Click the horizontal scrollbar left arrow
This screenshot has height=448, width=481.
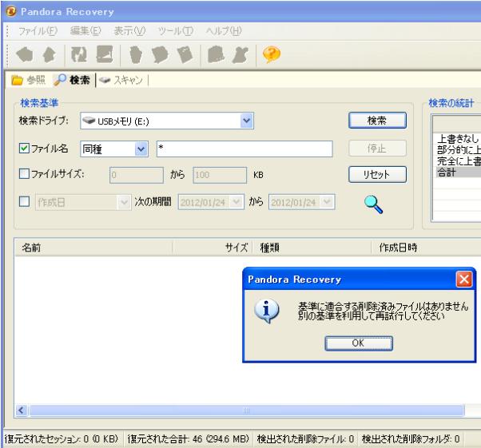point(21,410)
